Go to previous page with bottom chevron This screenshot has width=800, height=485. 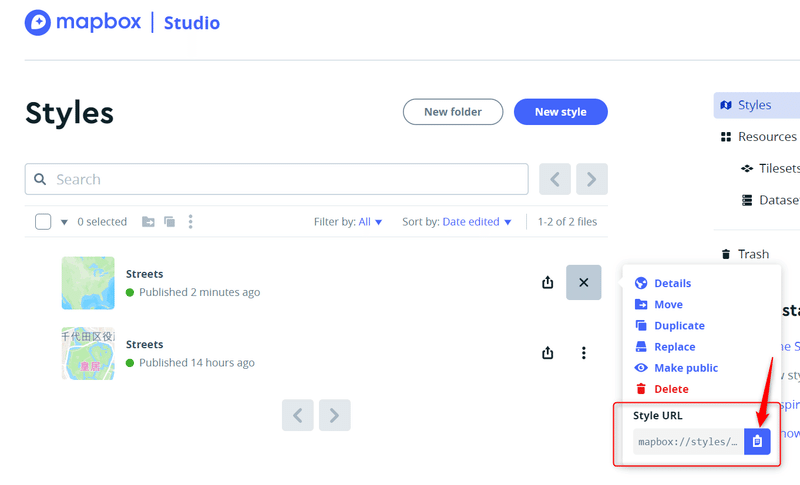(297, 415)
